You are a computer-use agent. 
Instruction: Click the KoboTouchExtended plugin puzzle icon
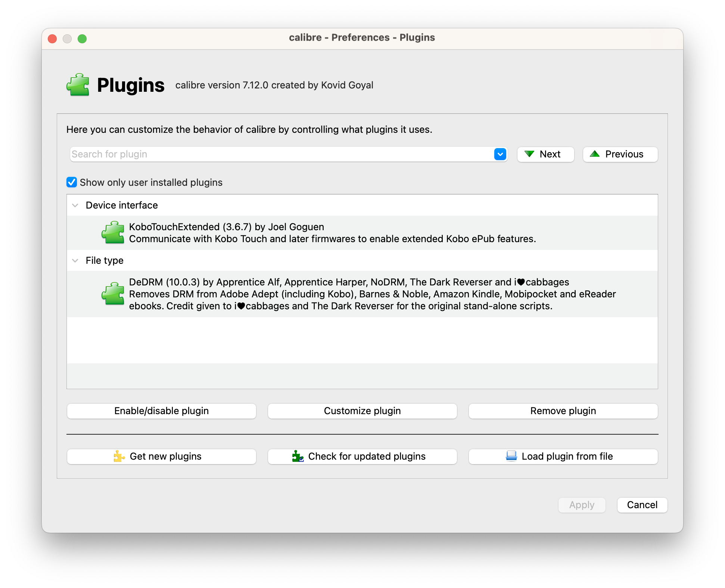pyautogui.click(x=113, y=232)
